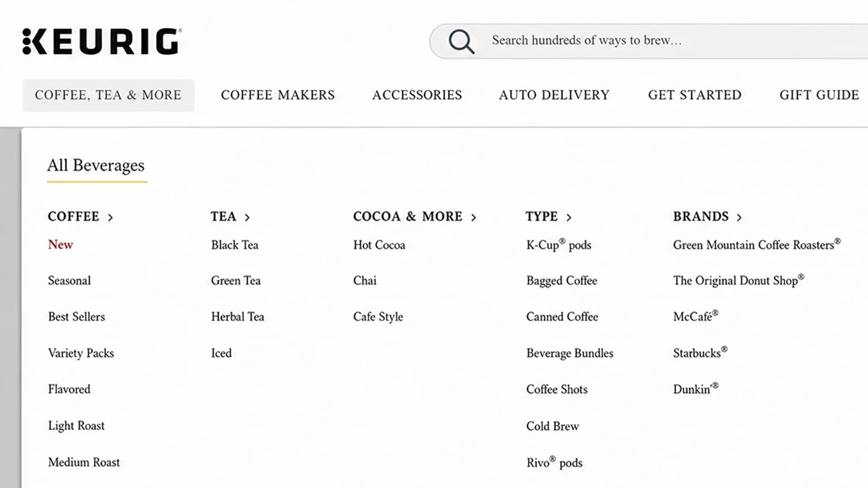Open Hot Cocoa

click(379, 245)
